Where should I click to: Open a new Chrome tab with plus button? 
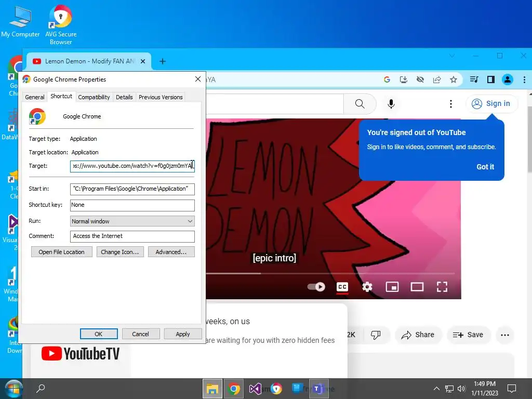click(x=163, y=61)
